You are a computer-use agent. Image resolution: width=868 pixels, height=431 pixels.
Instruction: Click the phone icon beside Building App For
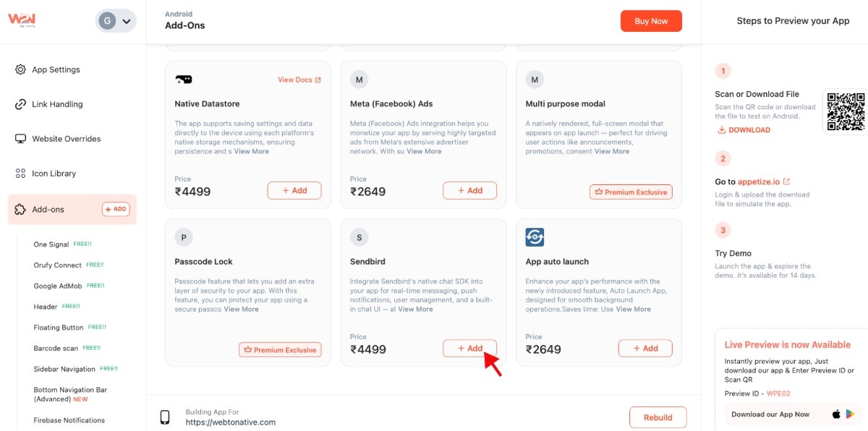click(165, 417)
